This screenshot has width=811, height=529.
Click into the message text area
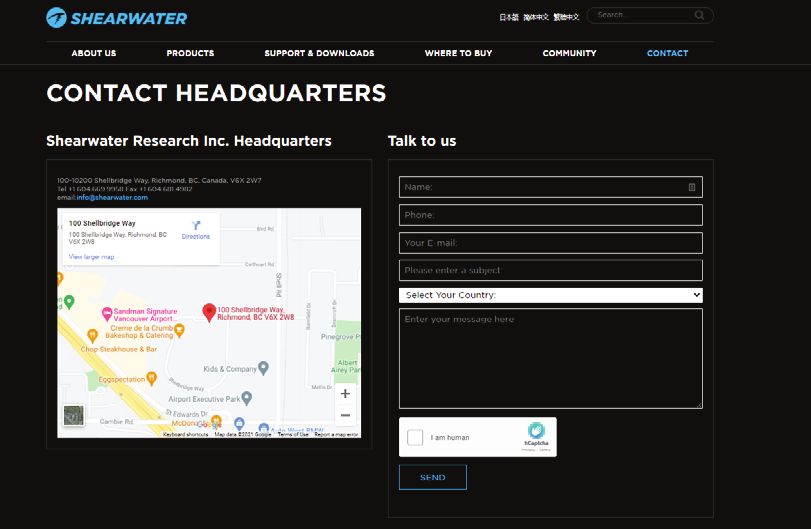(x=551, y=358)
